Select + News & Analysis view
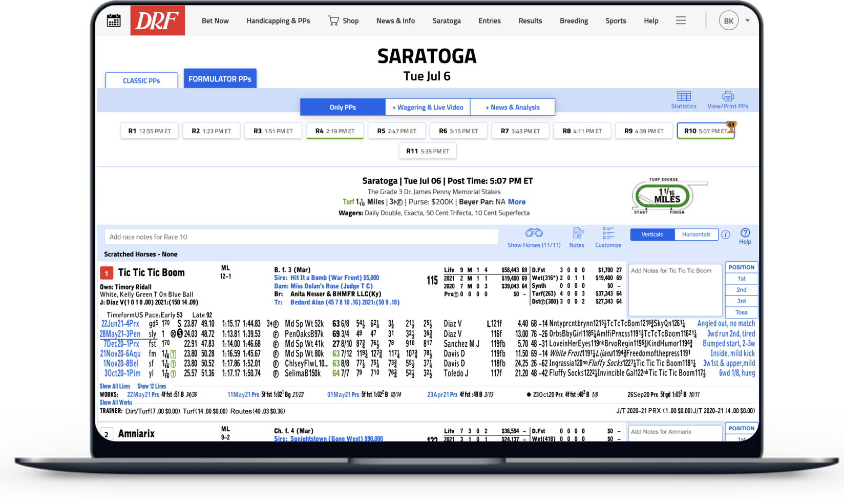 pos(512,107)
